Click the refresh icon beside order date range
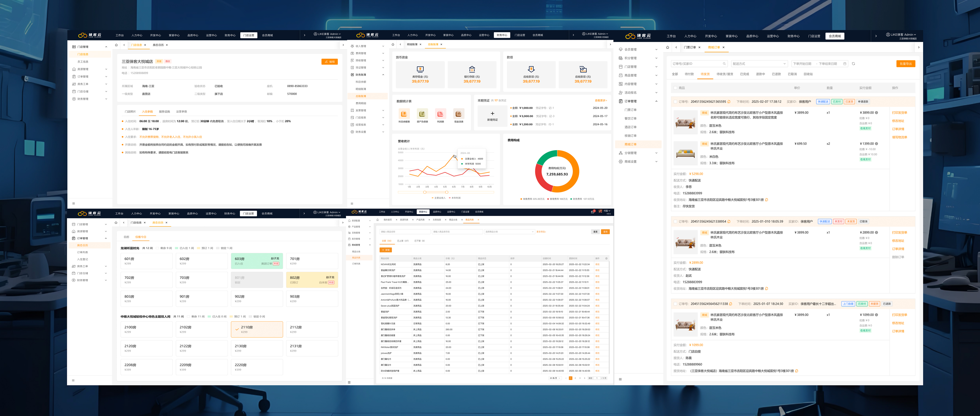This screenshot has height=416, width=980. point(853,64)
